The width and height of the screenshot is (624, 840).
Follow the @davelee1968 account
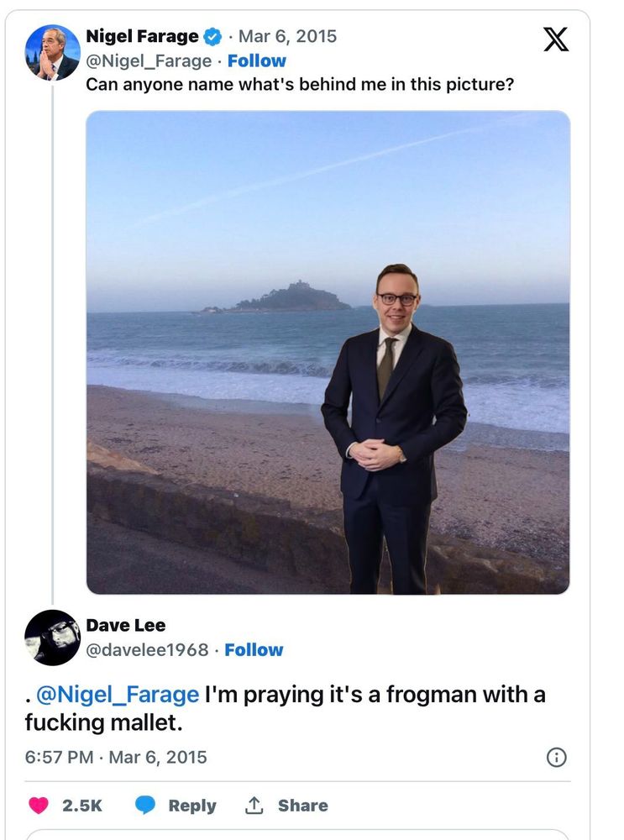click(254, 649)
